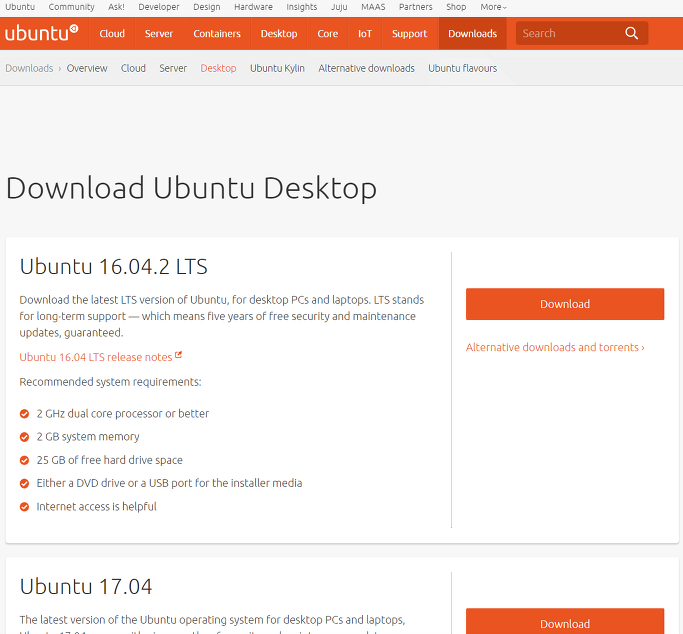Open the Server main navigation item
The width and height of the screenshot is (683, 634).
[159, 34]
